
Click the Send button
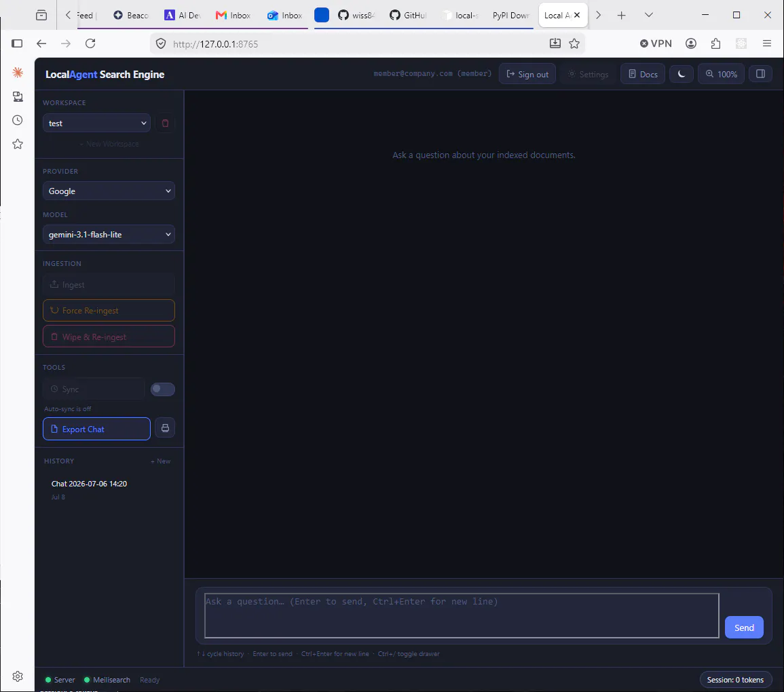coord(744,628)
